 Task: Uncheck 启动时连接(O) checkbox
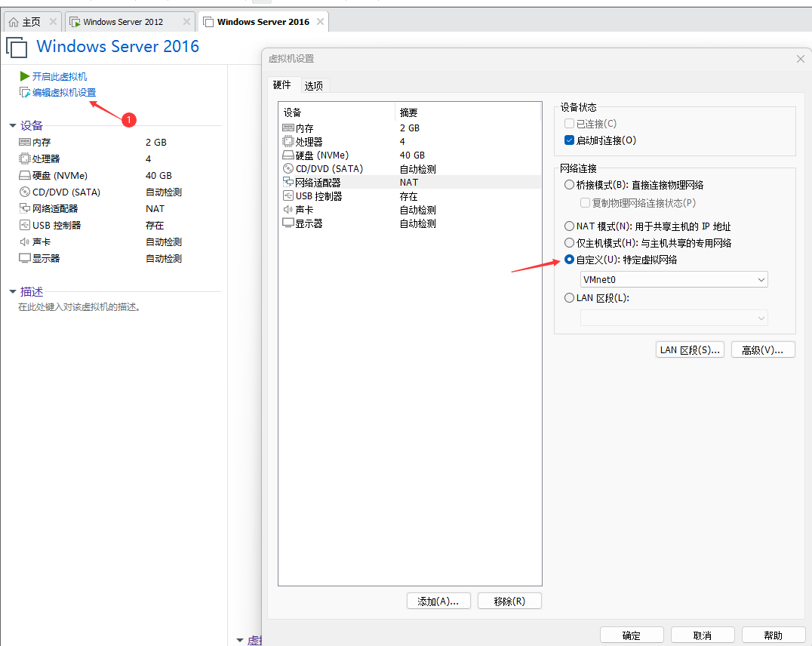click(x=569, y=140)
